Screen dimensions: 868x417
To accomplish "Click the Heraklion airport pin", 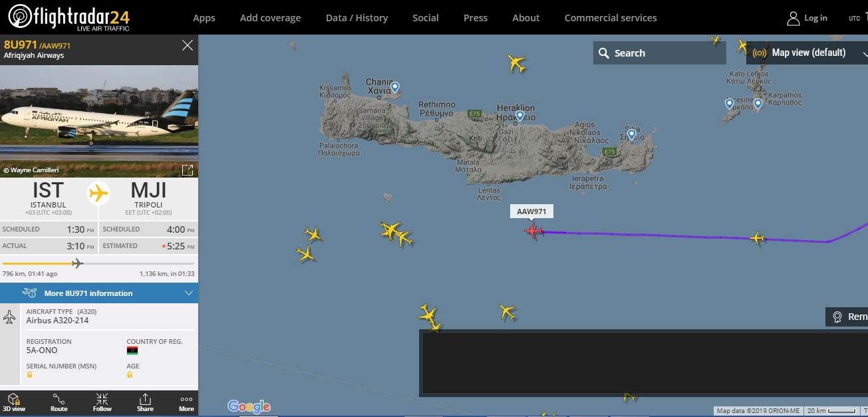I will 519,116.
